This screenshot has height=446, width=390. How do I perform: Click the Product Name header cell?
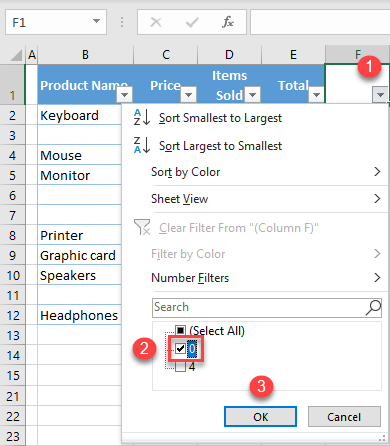click(x=85, y=84)
